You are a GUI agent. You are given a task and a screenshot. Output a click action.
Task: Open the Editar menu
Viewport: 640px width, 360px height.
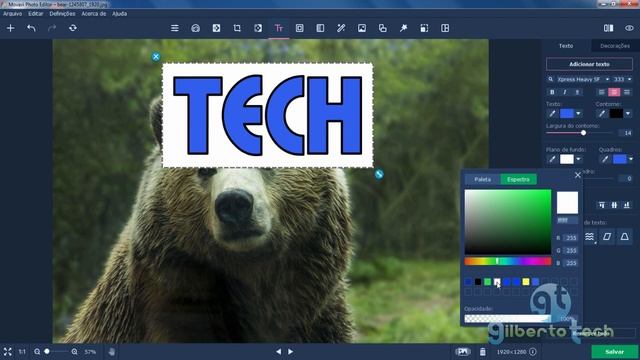click(x=36, y=13)
